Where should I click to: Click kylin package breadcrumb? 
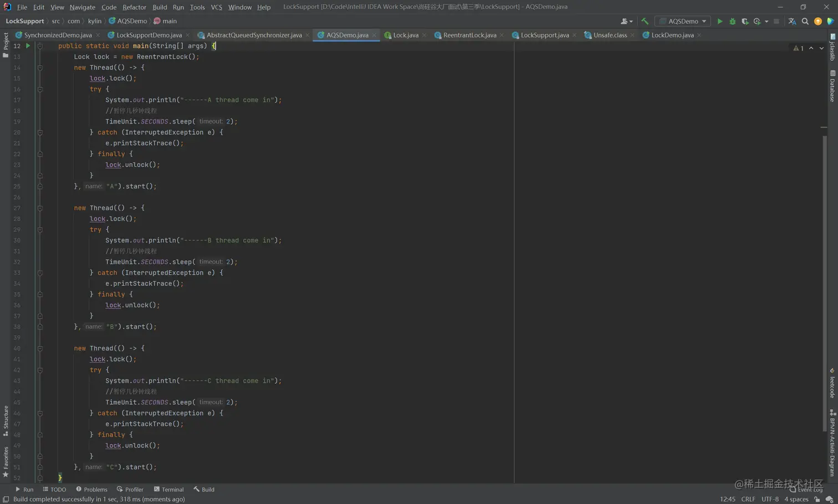(95, 21)
